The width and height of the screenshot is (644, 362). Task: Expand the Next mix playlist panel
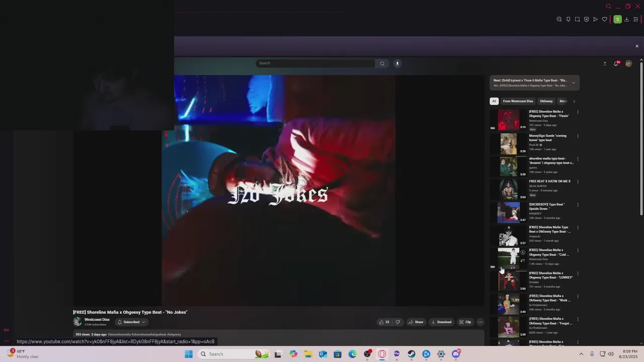573,83
